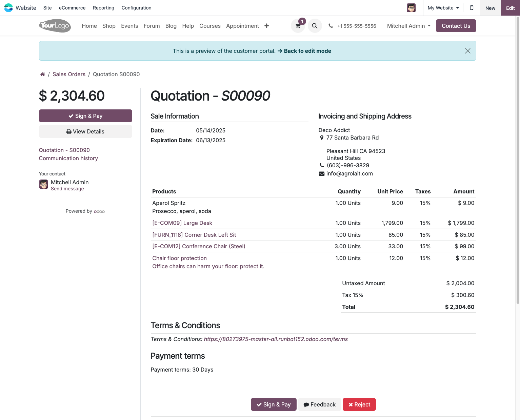Viewport: 520px width, 420px height.
Task: Open the Mitchell Admin user dropdown
Action: (x=409, y=26)
